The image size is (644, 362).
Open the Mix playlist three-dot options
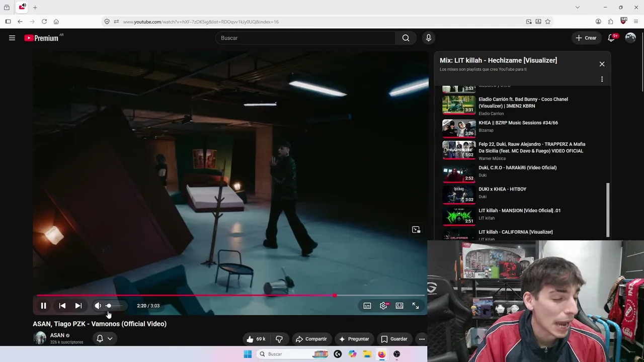point(602,79)
